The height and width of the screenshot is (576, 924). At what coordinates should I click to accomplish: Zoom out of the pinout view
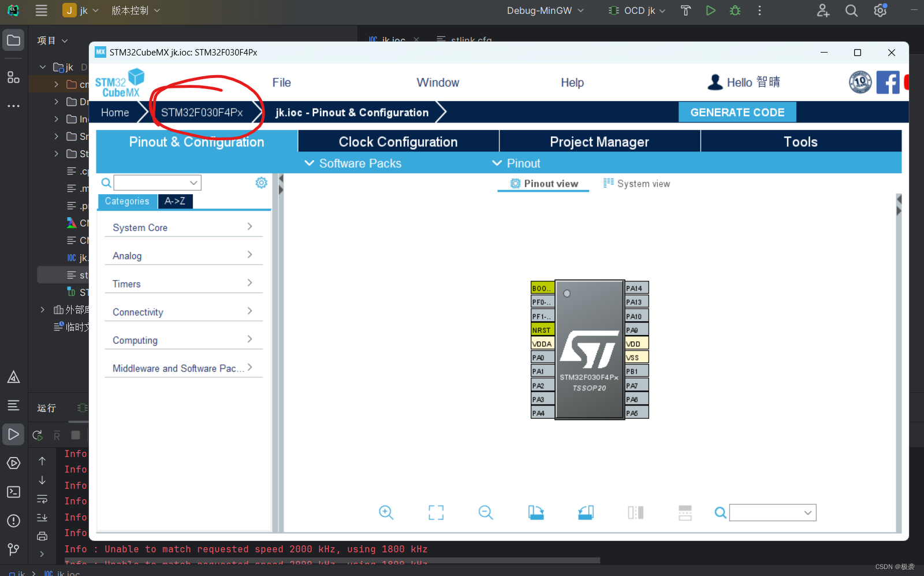486,512
